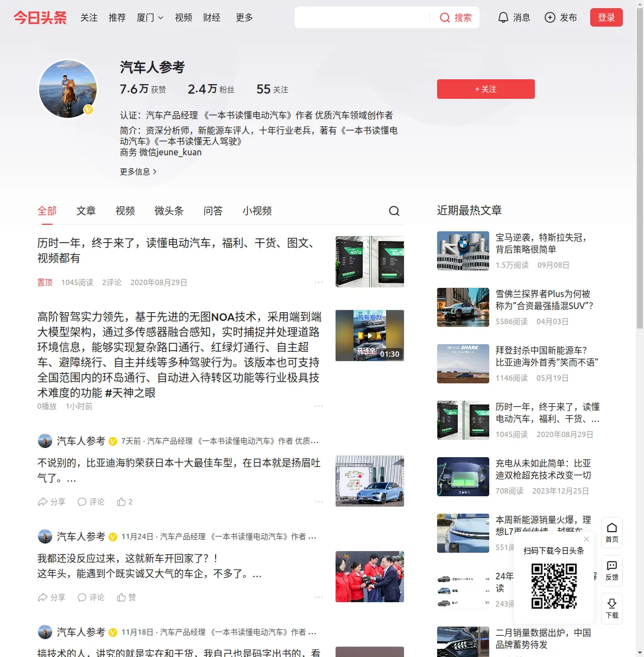Image resolution: width=644 pixels, height=657 pixels.
Task: Open 关注 in top navigation
Action: [x=89, y=17]
